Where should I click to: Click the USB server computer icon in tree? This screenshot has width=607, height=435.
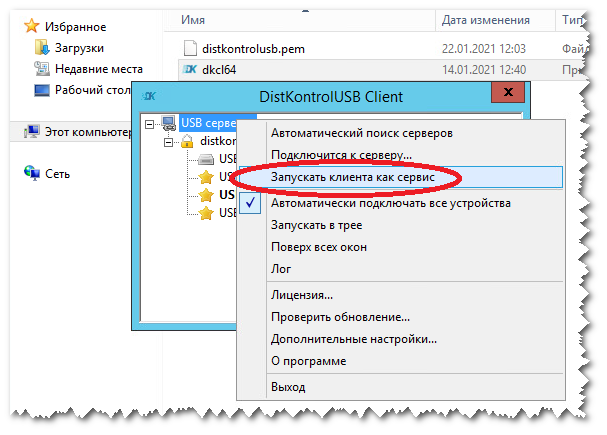168,123
